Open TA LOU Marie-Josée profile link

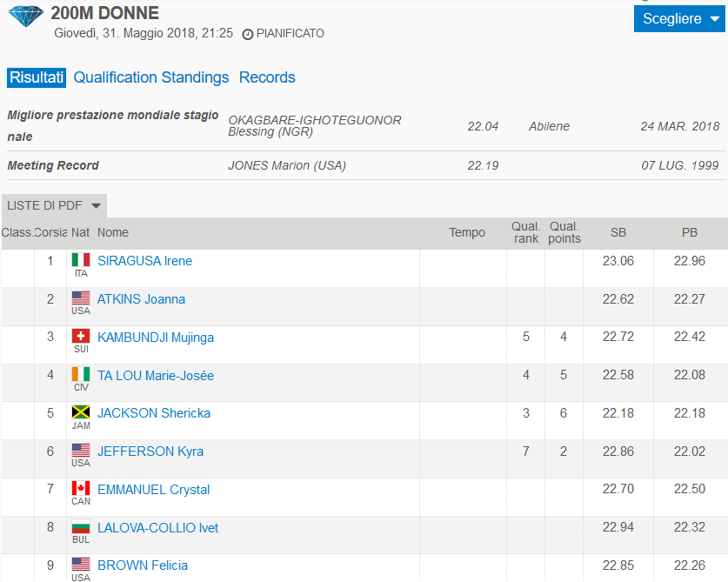pyautogui.click(x=155, y=376)
